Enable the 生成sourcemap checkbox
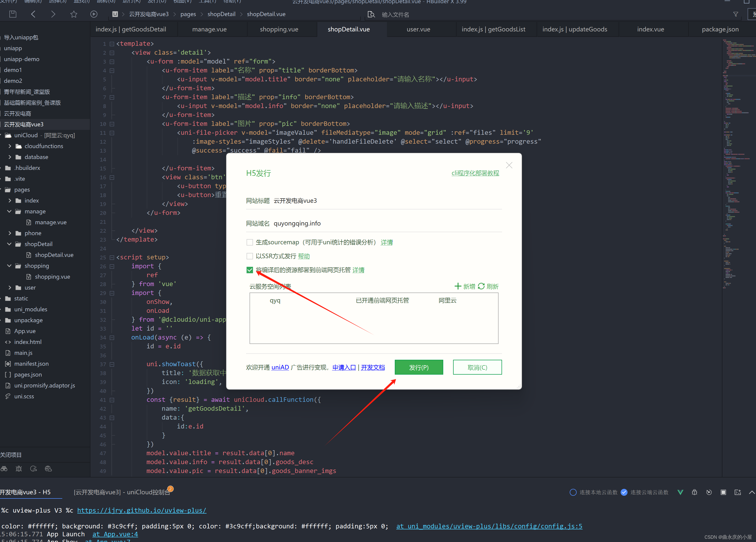 [250, 242]
